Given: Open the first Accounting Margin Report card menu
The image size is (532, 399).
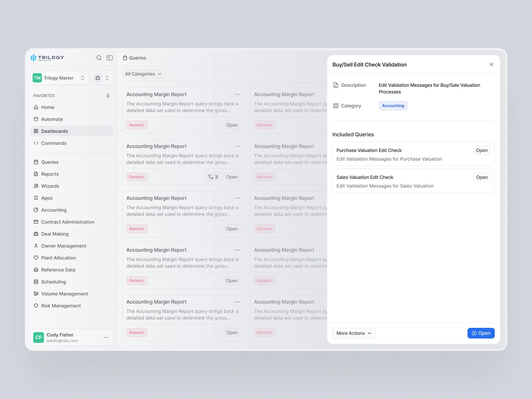Looking at the screenshot, I should tap(237, 94).
